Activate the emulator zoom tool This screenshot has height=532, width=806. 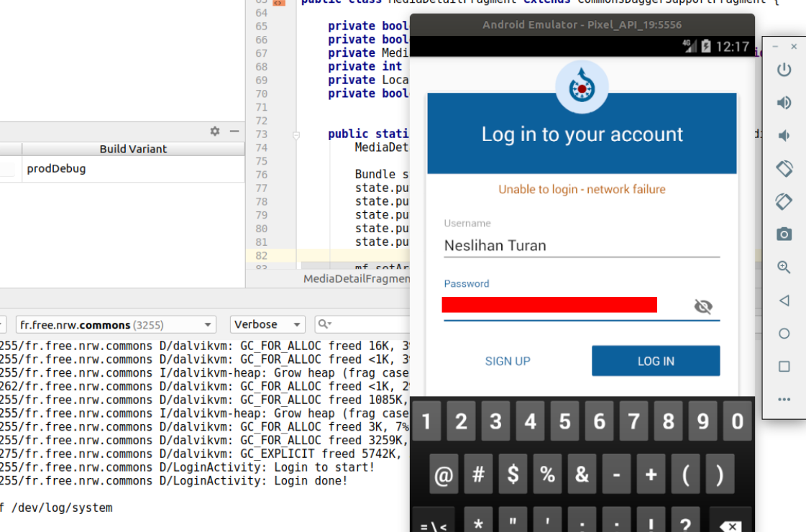(x=784, y=267)
